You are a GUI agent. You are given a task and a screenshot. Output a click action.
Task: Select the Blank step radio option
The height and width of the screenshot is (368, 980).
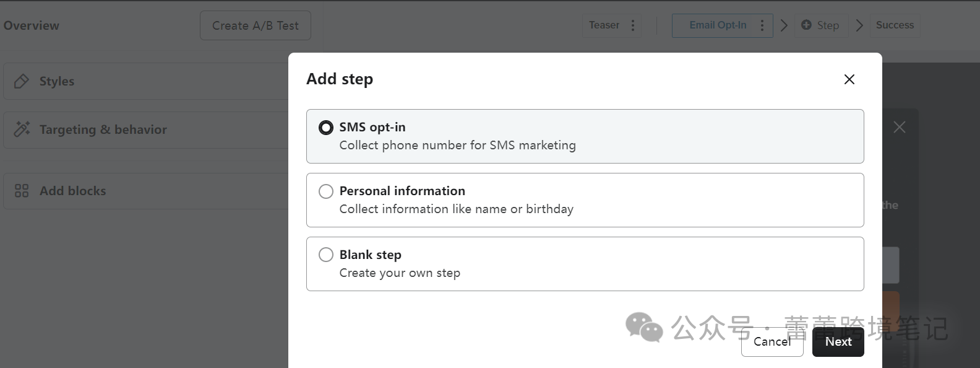[x=326, y=255]
